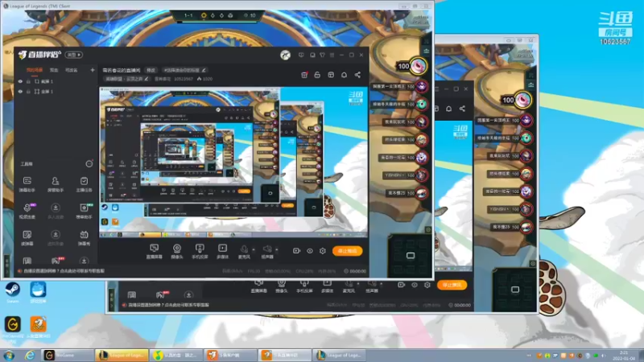Screen dimensions: 644x362
Task: Open the 读弹幕 read-danmaku tool
Action: click(x=27, y=237)
